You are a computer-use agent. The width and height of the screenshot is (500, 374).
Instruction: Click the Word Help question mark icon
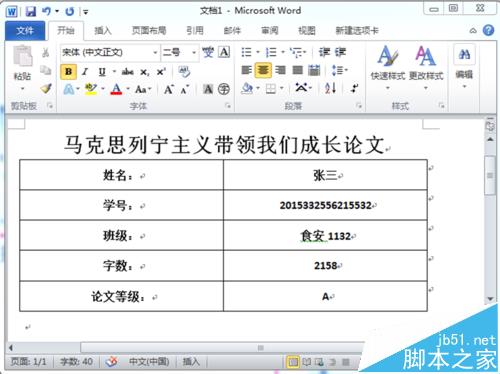point(488,30)
